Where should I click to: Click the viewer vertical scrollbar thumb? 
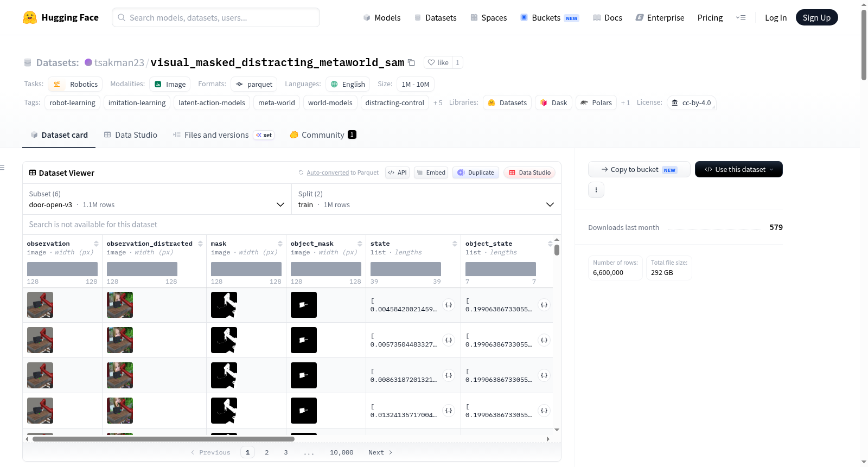tap(557, 250)
